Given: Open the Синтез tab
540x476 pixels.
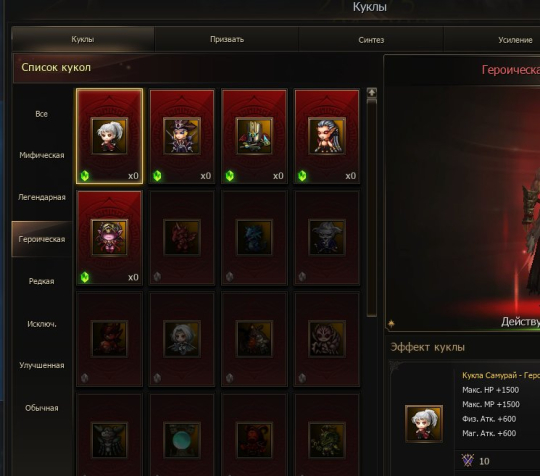Looking at the screenshot, I should pos(371,40).
